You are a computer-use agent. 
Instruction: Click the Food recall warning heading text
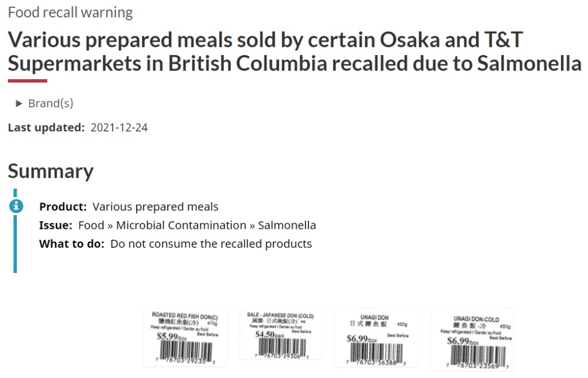pyautogui.click(x=70, y=13)
